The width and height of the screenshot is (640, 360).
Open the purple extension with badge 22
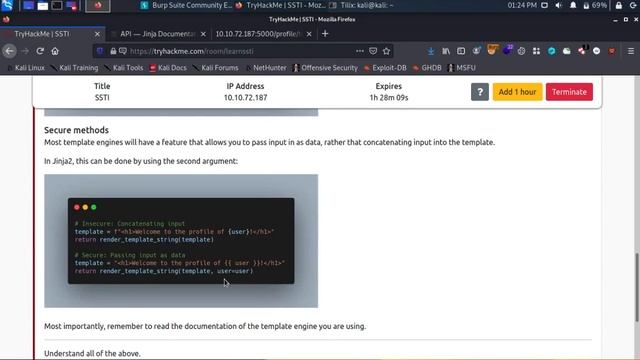point(507,50)
